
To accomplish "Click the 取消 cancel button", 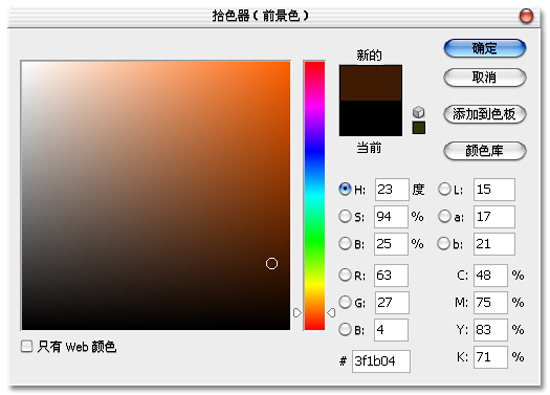I will point(485,78).
